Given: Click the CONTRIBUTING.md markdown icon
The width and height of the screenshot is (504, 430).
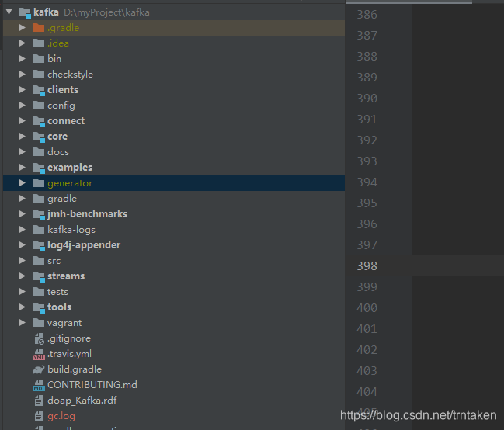Looking at the screenshot, I should pyautogui.click(x=39, y=385).
